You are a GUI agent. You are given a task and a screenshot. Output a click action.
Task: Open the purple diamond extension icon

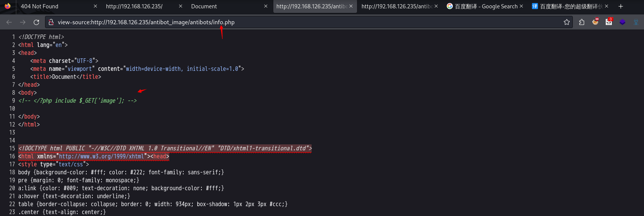pyautogui.click(x=622, y=22)
